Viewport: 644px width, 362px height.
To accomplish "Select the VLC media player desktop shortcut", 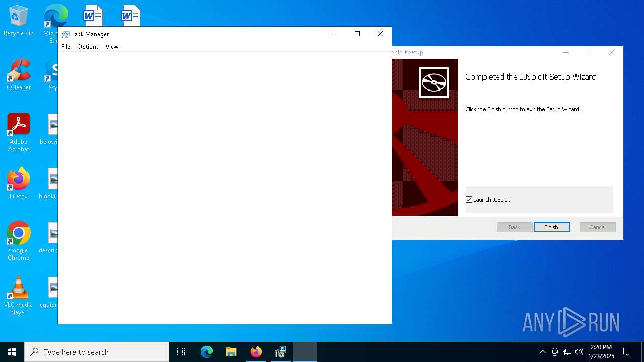I will [19, 296].
